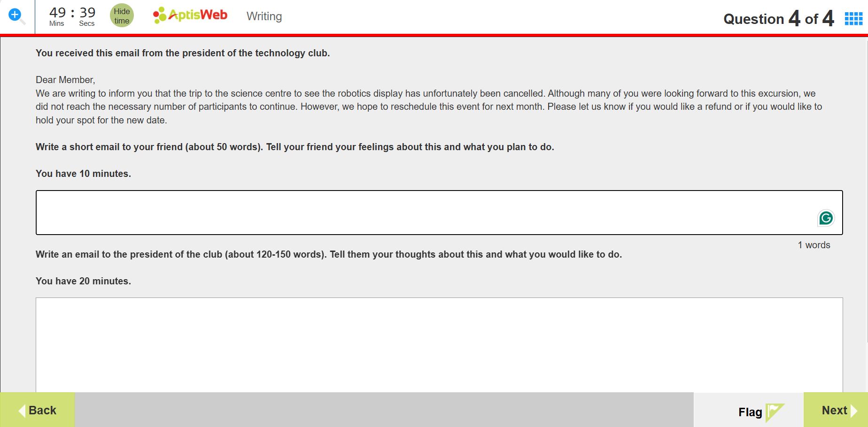The height and width of the screenshot is (427, 868).
Task: Click the technology club president email heading
Action: (183, 53)
